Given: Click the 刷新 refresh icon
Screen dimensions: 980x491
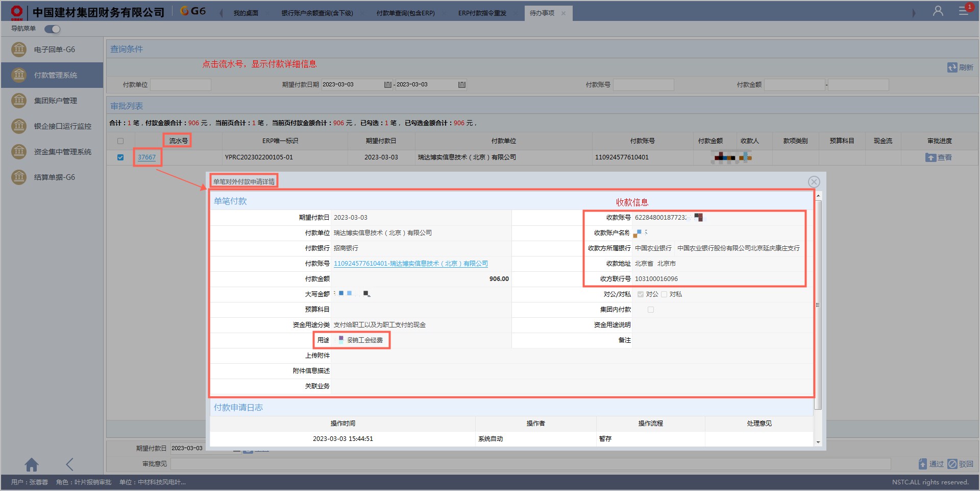Looking at the screenshot, I should 952,67.
